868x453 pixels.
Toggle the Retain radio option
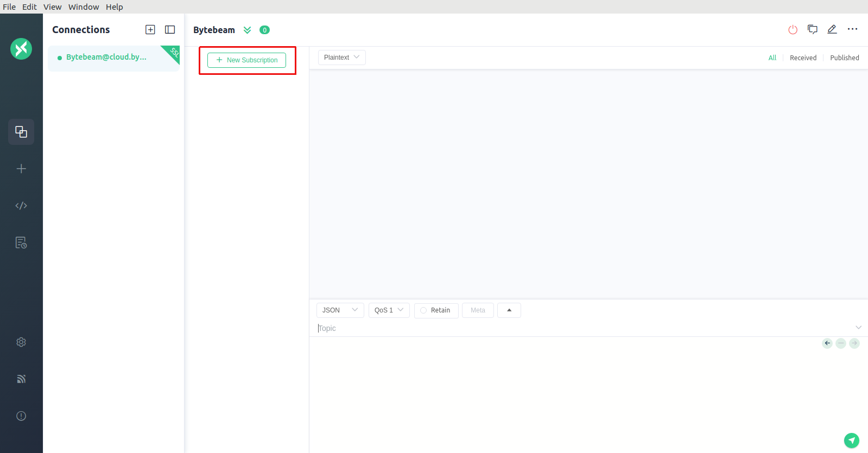point(435,310)
